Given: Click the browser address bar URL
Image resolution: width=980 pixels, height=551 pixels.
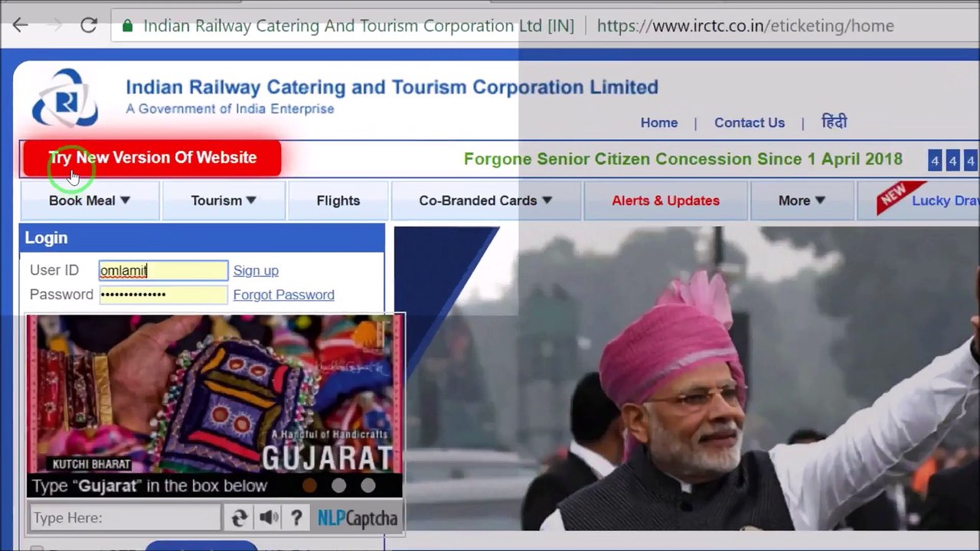Looking at the screenshot, I should click(x=745, y=26).
